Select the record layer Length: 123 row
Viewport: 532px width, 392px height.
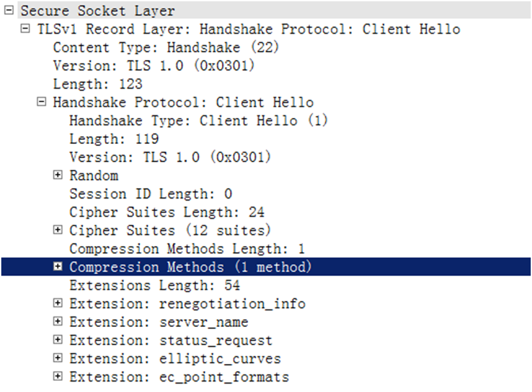pyautogui.click(x=98, y=84)
